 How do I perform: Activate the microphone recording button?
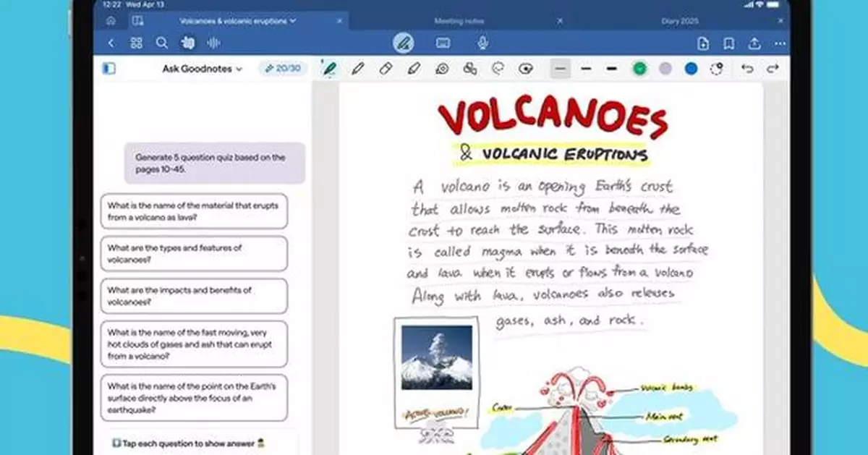coord(482,43)
